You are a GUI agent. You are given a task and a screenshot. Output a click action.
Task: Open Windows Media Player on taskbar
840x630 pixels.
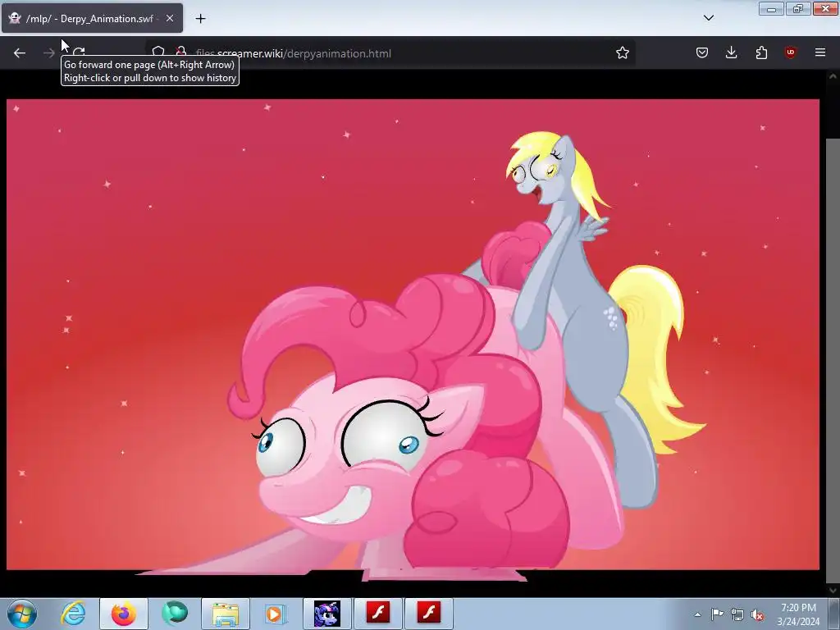[x=276, y=614]
